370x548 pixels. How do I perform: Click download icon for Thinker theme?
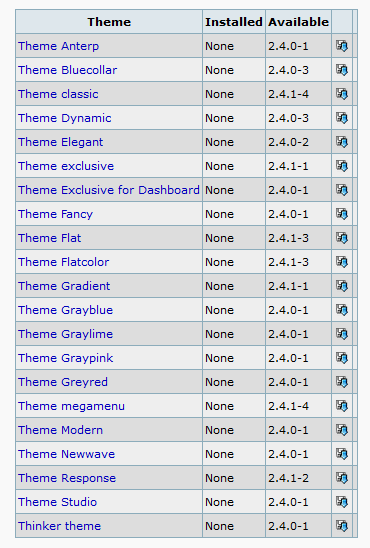342,526
